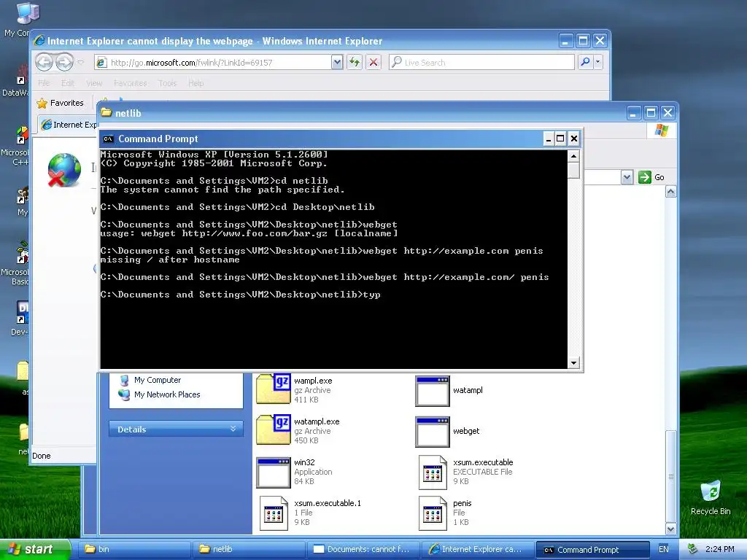Click the clock showing 2:24 PM
Screen dimensions: 747x560
pos(719,549)
